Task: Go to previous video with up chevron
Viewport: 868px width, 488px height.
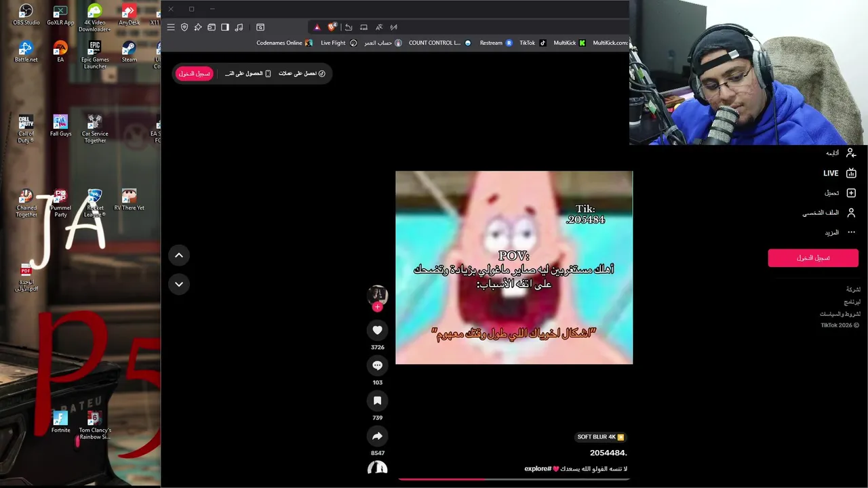Action: (179, 256)
